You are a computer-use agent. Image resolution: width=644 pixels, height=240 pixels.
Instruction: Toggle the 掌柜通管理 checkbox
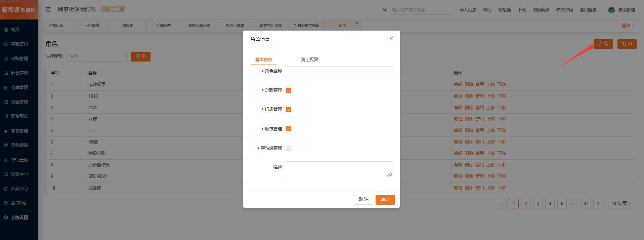(x=288, y=148)
